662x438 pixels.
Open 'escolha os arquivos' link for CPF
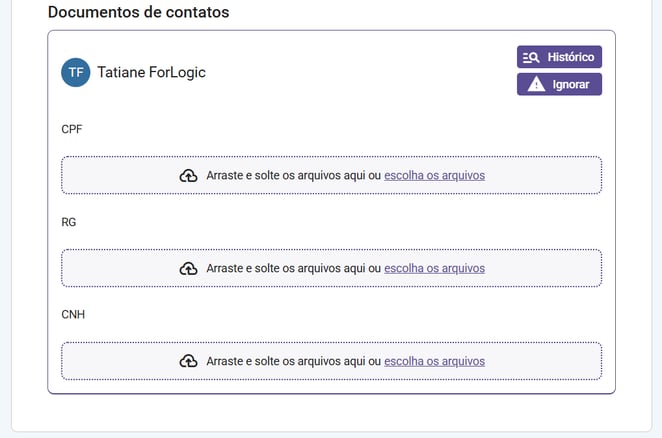click(434, 175)
